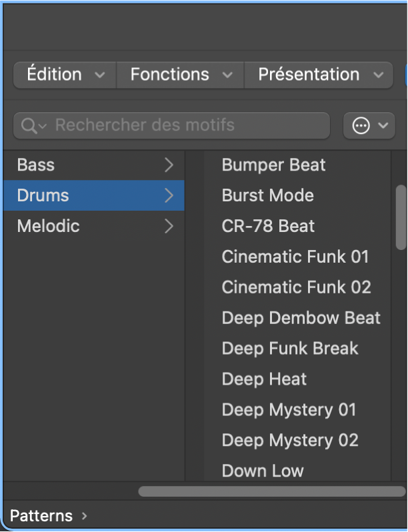This screenshot has width=408, height=532.
Task: Choose the Burst Mode pattern
Action: tap(267, 195)
